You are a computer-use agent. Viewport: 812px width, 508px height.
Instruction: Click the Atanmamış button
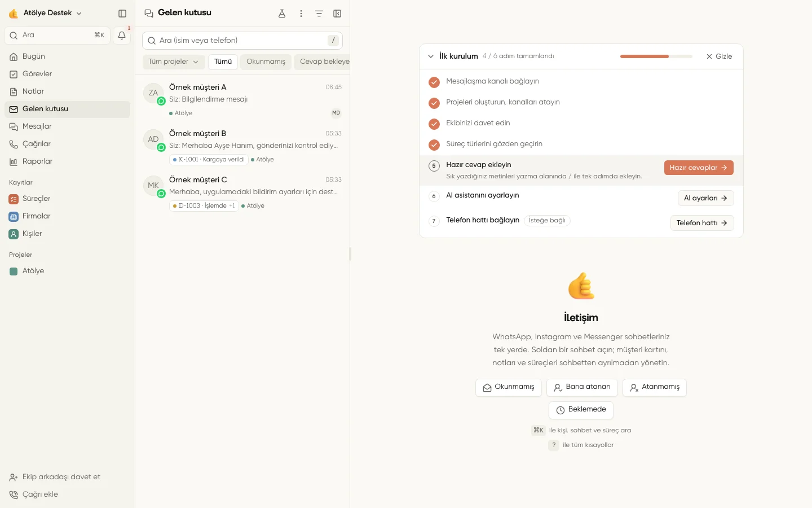point(655,387)
